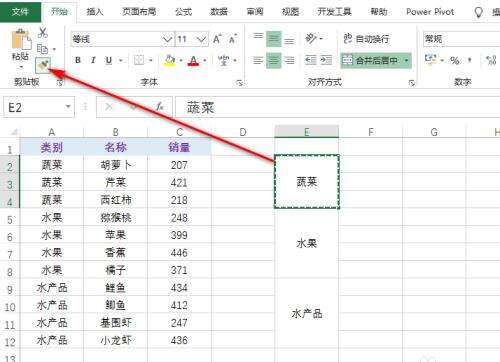Screen dimensions: 500x362
Task: Increase font size with larger A
Action: pyautogui.click(x=217, y=39)
